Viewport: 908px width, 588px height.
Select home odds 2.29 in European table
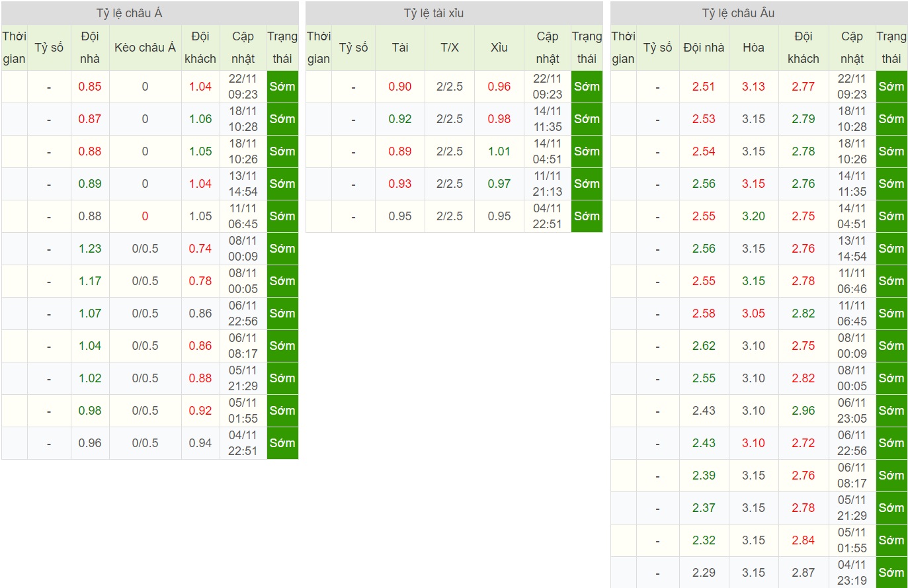pos(704,573)
